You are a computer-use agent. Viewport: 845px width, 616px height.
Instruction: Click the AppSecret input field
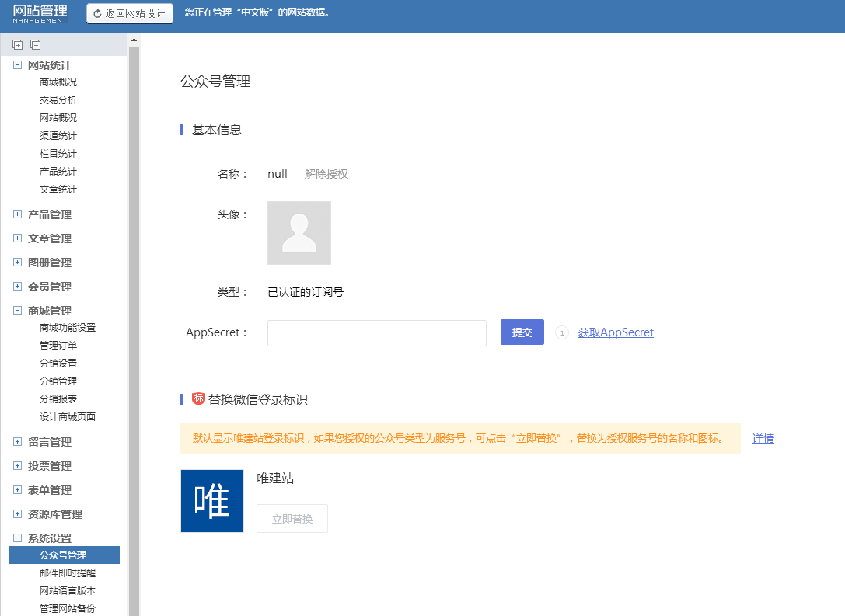tap(376, 332)
